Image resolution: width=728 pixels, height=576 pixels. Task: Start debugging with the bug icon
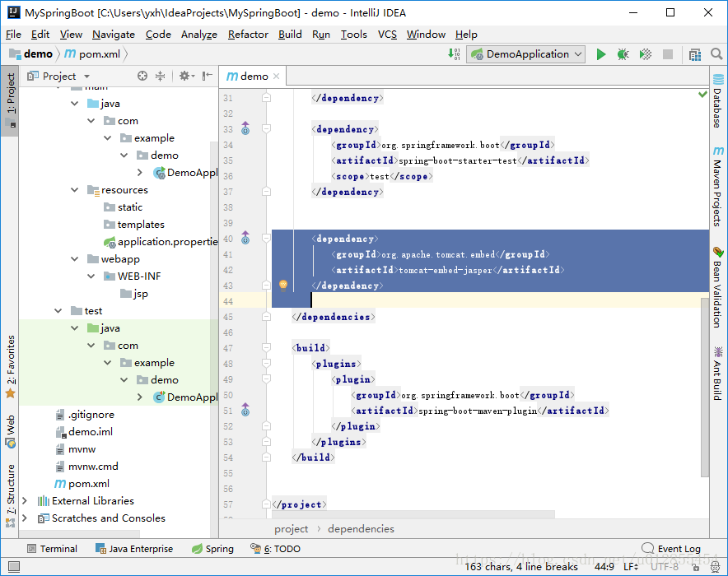click(623, 54)
